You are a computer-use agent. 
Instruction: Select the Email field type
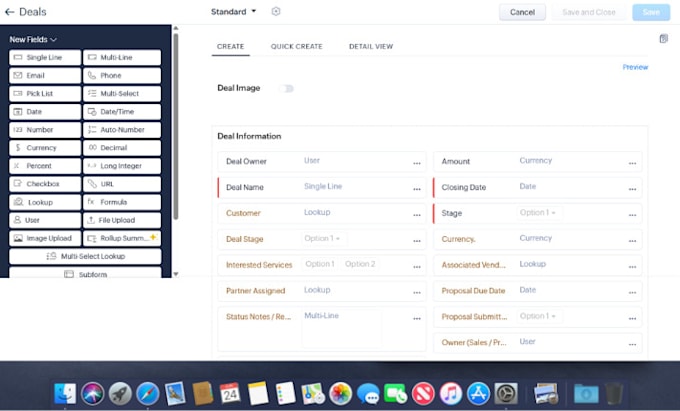[45, 75]
